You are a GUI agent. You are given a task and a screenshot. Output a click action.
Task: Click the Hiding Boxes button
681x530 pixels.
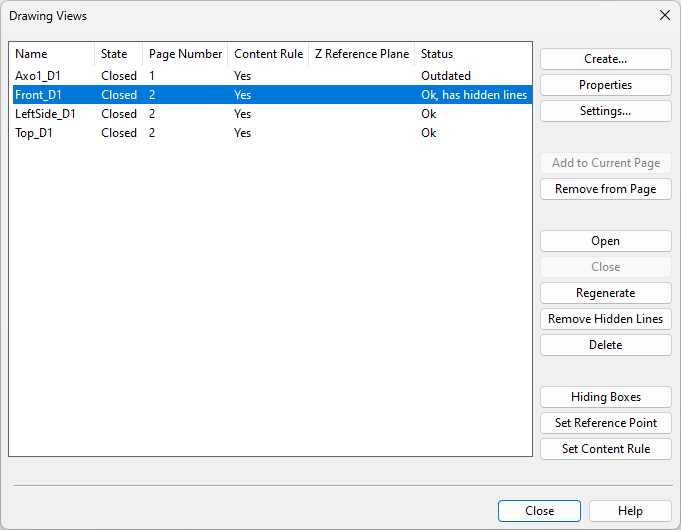click(605, 397)
